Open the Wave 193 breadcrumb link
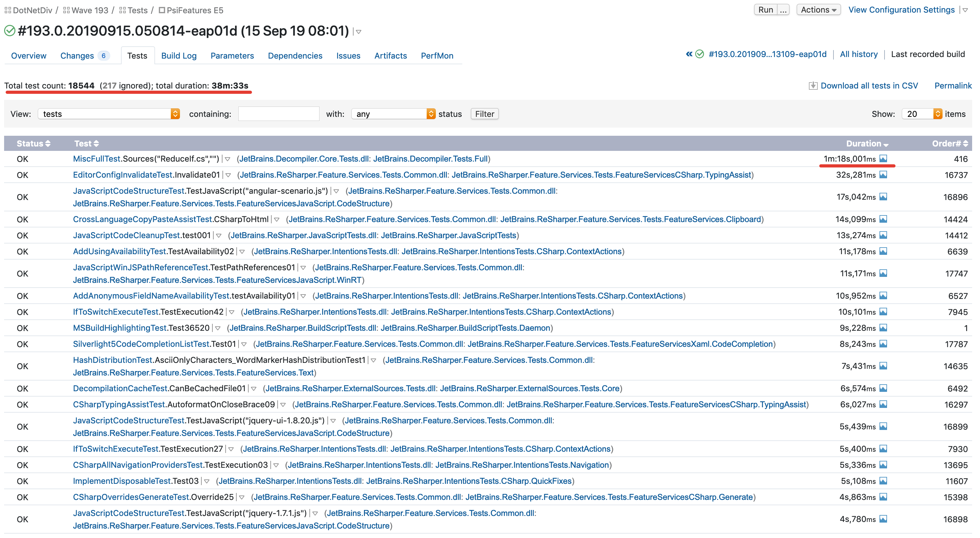 pyautogui.click(x=89, y=10)
